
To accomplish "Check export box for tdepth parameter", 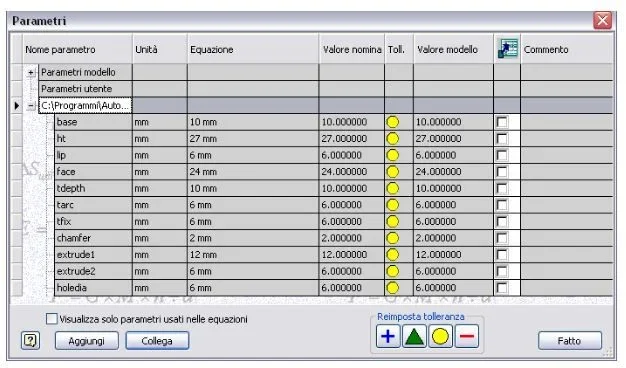I will (502, 188).
